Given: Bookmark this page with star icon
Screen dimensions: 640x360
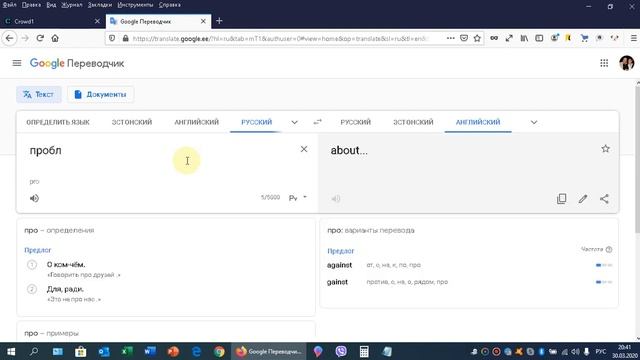Looking at the screenshot, I should point(477,38).
